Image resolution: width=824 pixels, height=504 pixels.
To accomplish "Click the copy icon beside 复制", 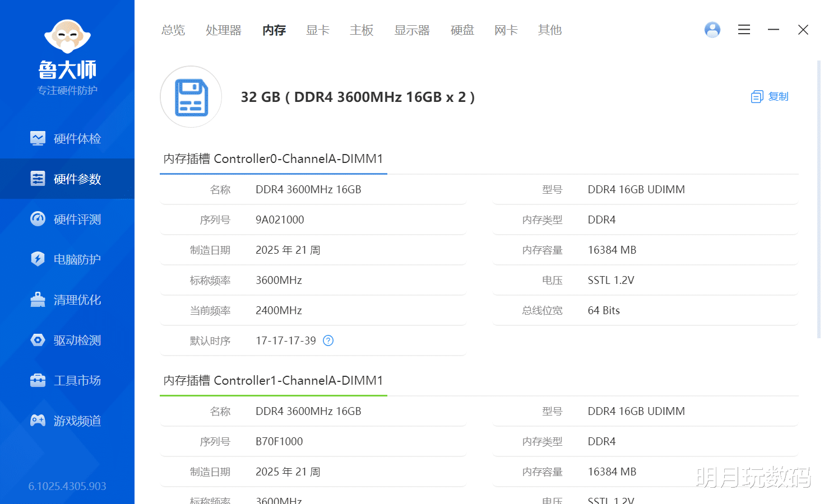I will click(x=757, y=97).
